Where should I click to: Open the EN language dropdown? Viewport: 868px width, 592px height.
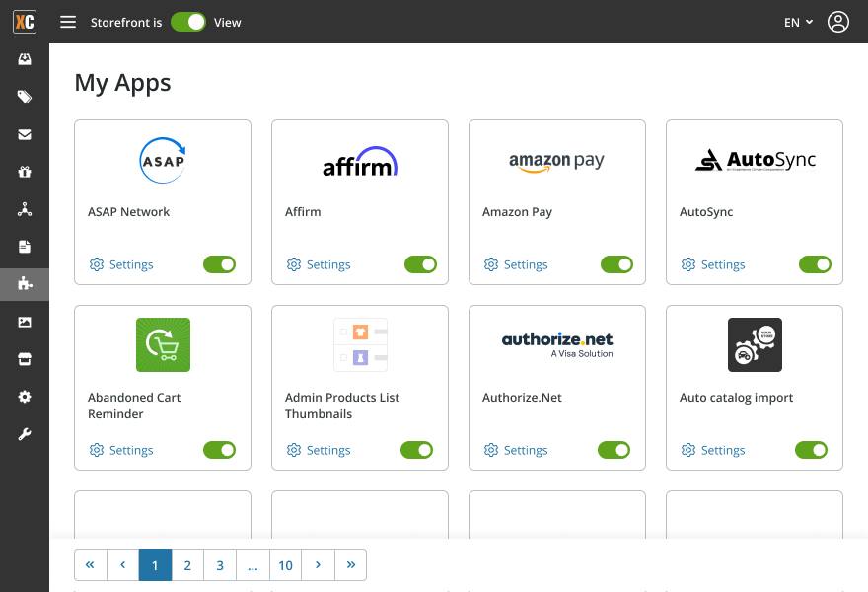tap(798, 22)
